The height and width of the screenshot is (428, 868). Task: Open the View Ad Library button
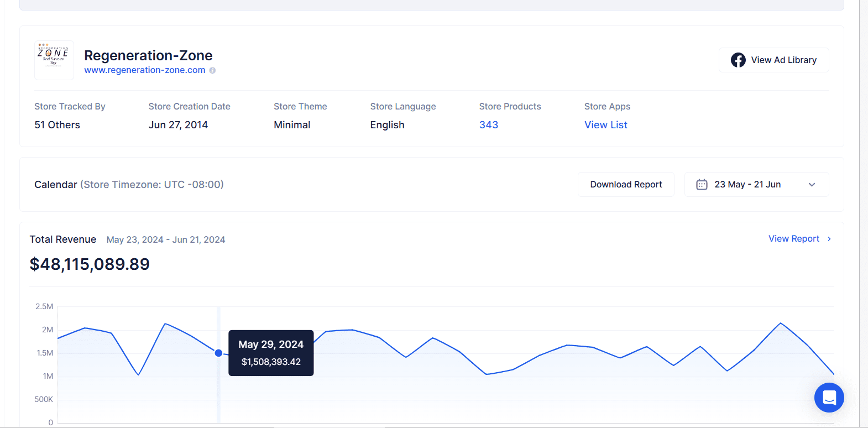tap(773, 60)
